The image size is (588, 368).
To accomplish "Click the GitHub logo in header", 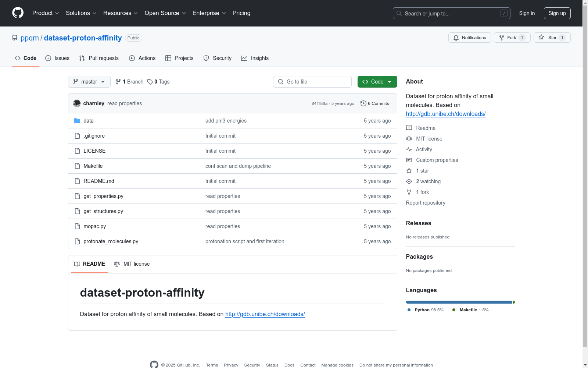I will point(18,13).
